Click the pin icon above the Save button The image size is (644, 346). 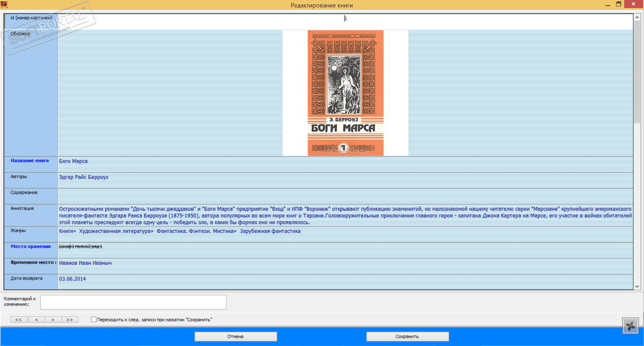[631, 326]
